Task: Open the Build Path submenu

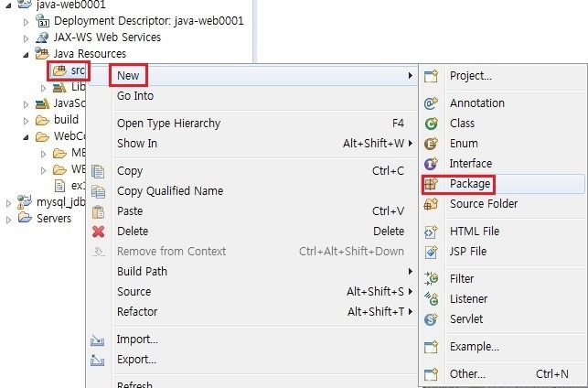Action: [x=251, y=271]
